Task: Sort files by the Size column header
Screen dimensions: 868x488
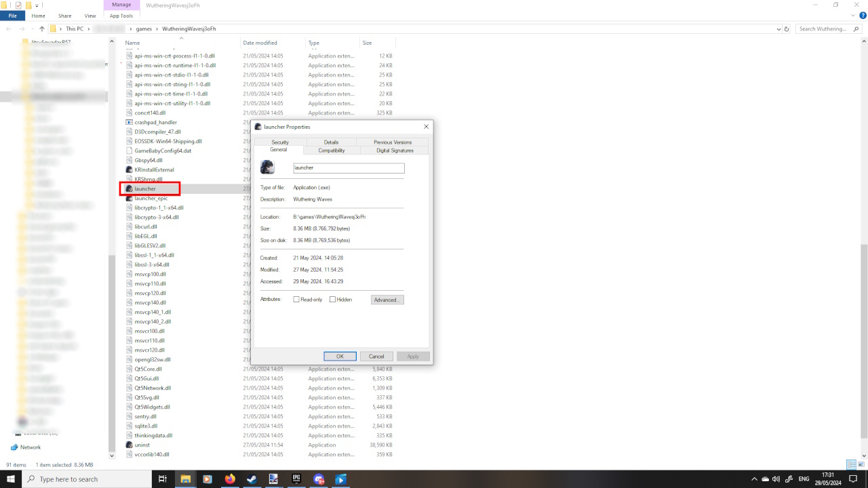Action: pos(367,43)
